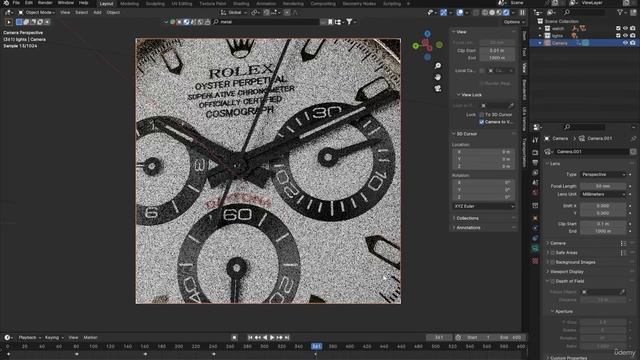Open the Global transform orientation dropdown
The width and height of the screenshot is (640, 360).
[234, 13]
